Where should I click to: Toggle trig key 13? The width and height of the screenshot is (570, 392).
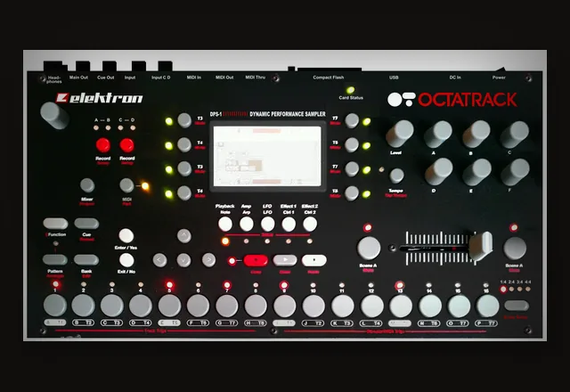point(401,306)
